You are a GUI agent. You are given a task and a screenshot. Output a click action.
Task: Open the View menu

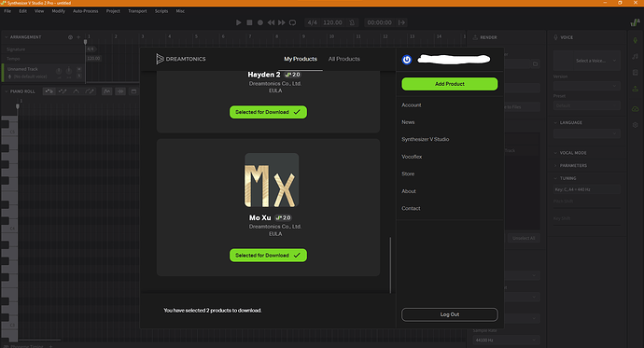coord(39,11)
